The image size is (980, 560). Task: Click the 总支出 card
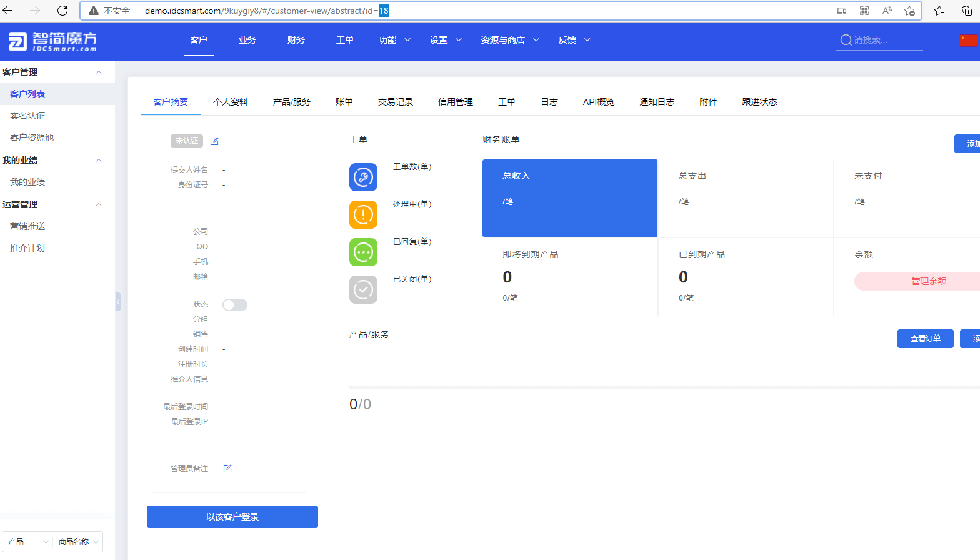[746, 198]
